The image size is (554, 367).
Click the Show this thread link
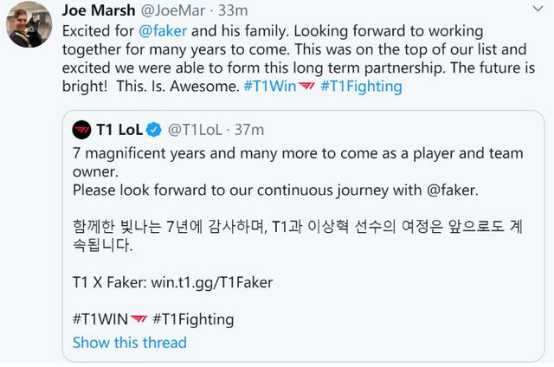click(129, 343)
